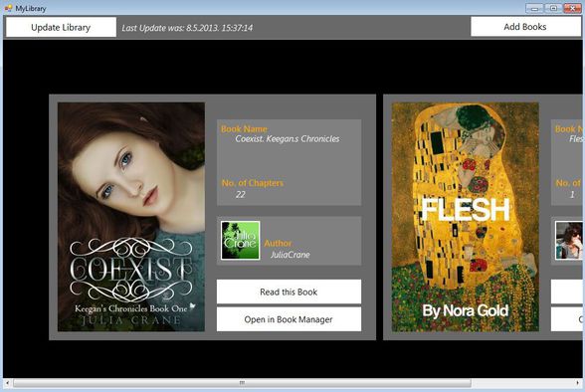585x392 pixels.
Task: Select the Coexist book cover image
Action: [x=131, y=217]
